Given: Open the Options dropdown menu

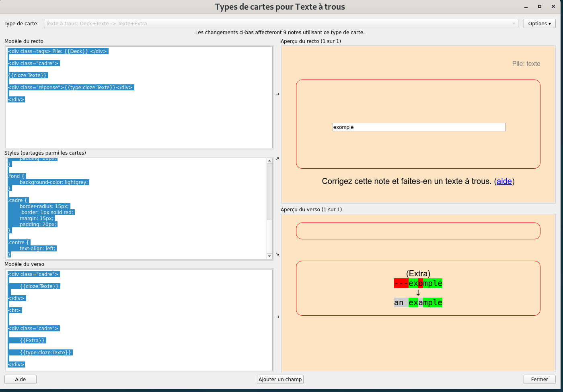Looking at the screenshot, I should [539, 24].
